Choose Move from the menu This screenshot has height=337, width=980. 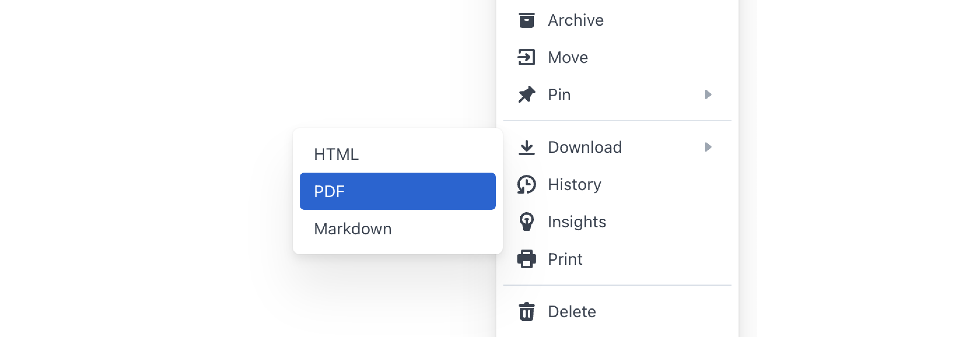568,57
